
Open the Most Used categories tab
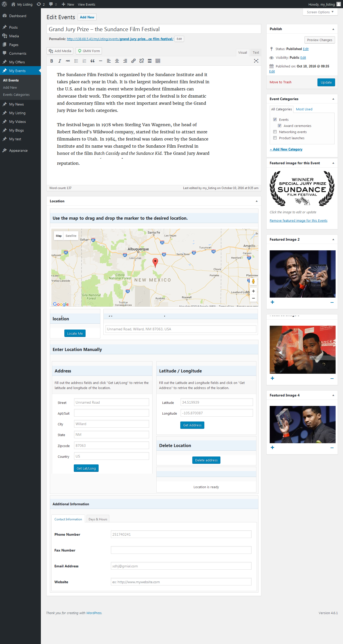(x=304, y=109)
